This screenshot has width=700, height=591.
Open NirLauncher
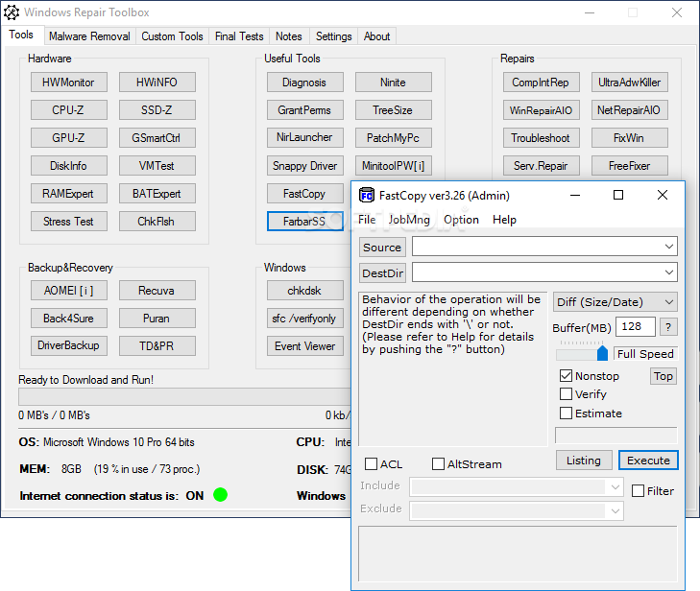click(305, 137)
